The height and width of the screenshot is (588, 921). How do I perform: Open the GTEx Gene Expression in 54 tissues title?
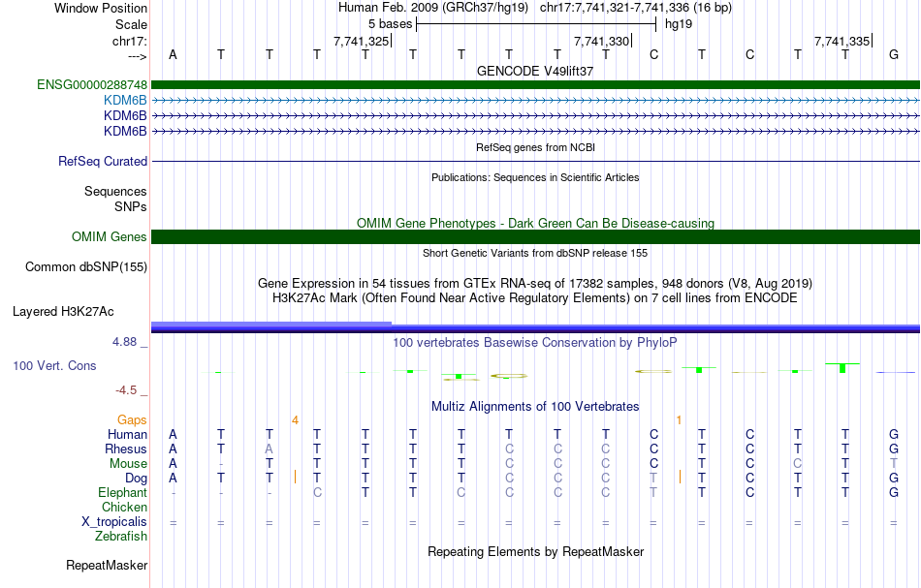point(535,284)
